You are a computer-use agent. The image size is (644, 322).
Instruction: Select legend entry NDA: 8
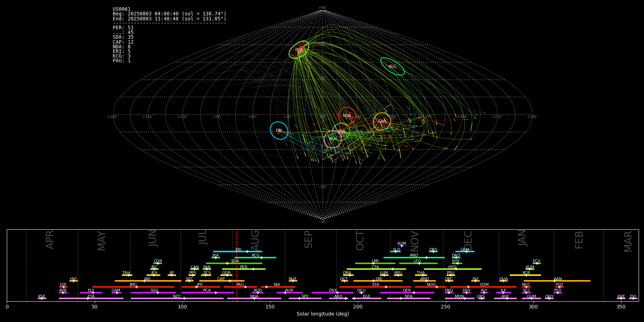(122, 47)
